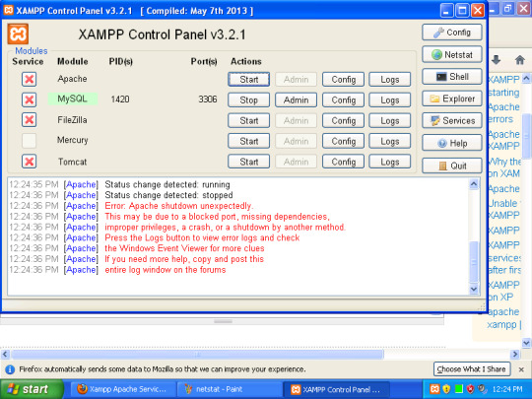Viewport: 532px width, 399px height.
Task: Toggle the Apache service checkbox
Action: click(x=30, y=79)
